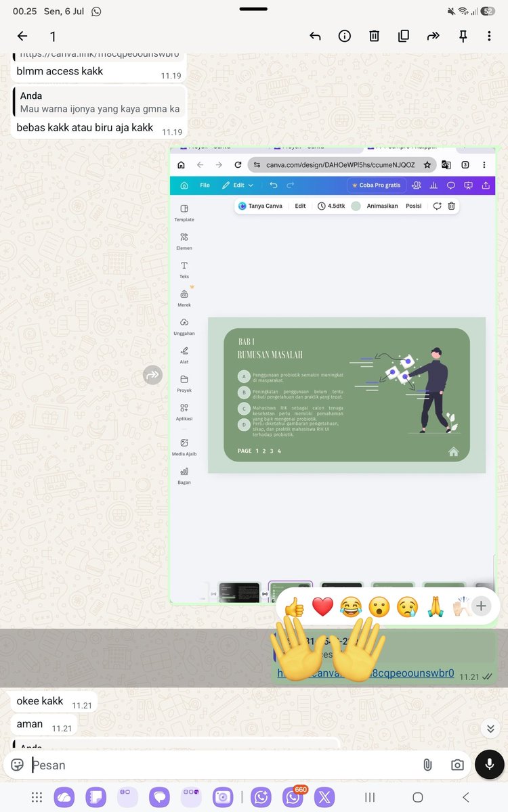Open the X app in taskbar
The height and width of the screenshot is (812, 508).
click(324, 797)
